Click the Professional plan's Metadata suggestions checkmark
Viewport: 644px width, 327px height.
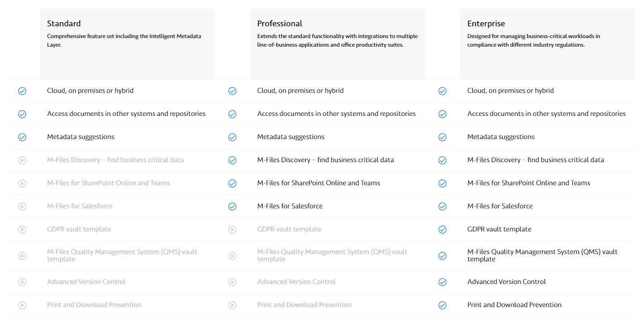(232, 137)
